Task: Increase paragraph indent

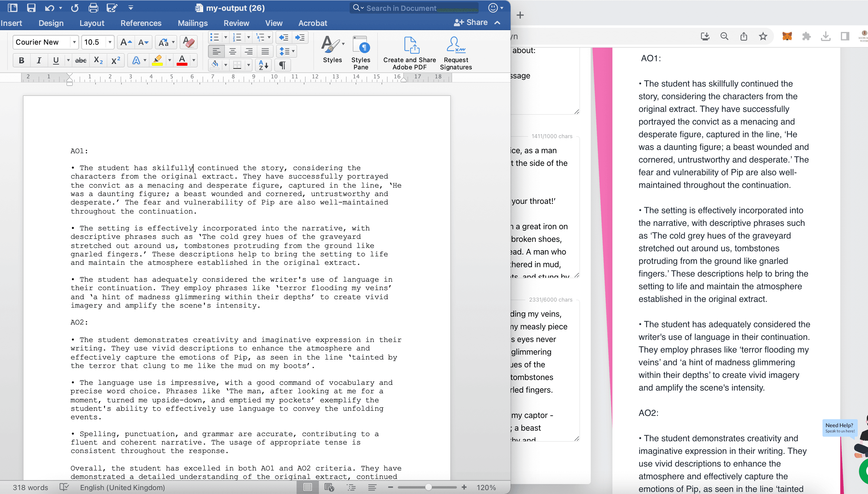Action: (300, 37)
